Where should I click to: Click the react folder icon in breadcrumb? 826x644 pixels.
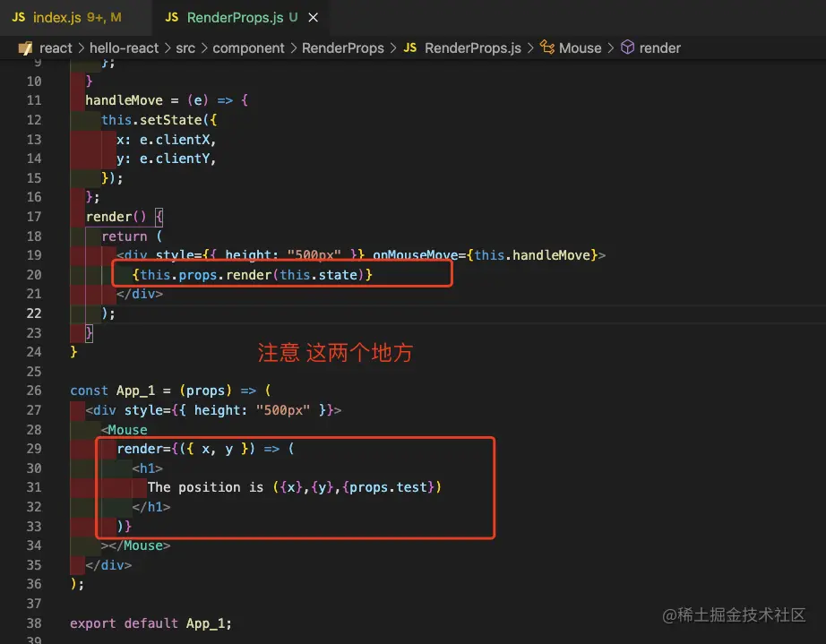click(x=25, y=47)
